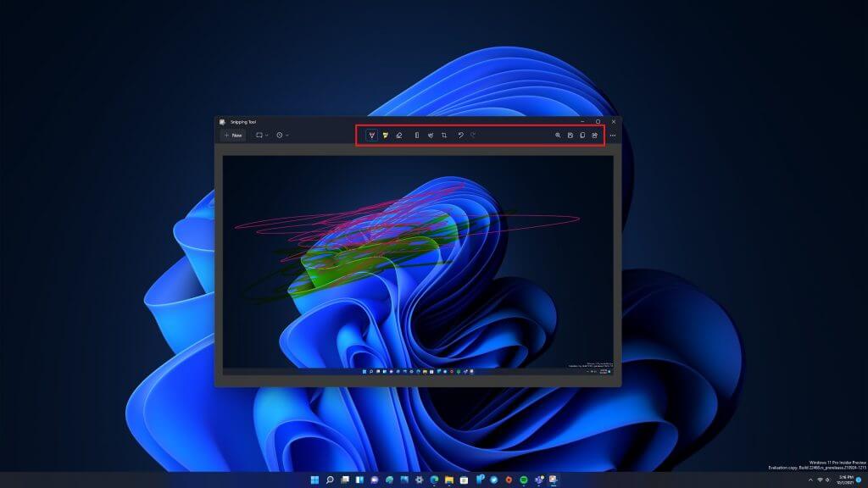Open the See more ellipsis menu

coord(613,135)
